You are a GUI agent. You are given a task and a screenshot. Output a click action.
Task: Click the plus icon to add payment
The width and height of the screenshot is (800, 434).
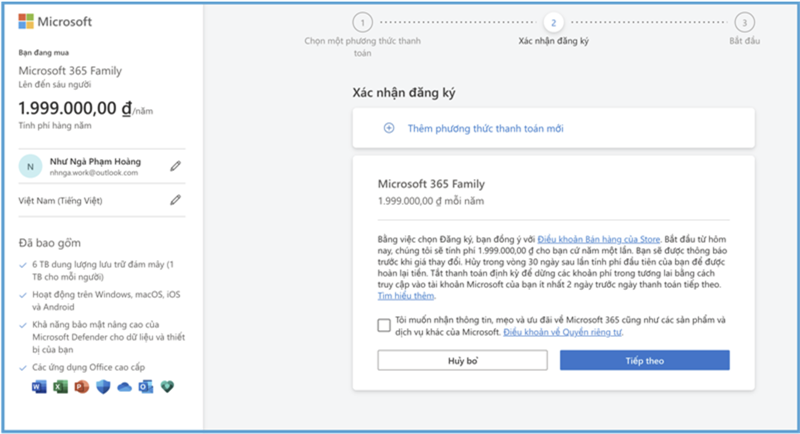(389, 128)
